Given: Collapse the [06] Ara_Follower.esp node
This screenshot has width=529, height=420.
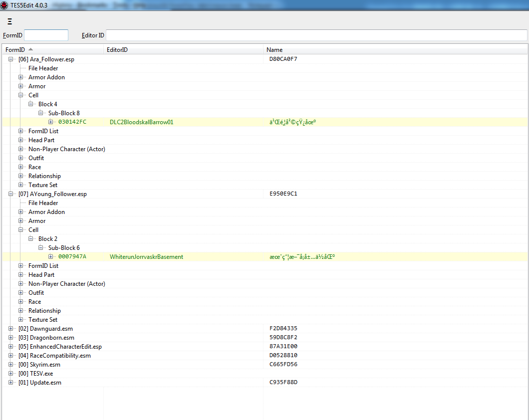Looking at the screenshot, I should pyautogui.click(x=11, y=59).
